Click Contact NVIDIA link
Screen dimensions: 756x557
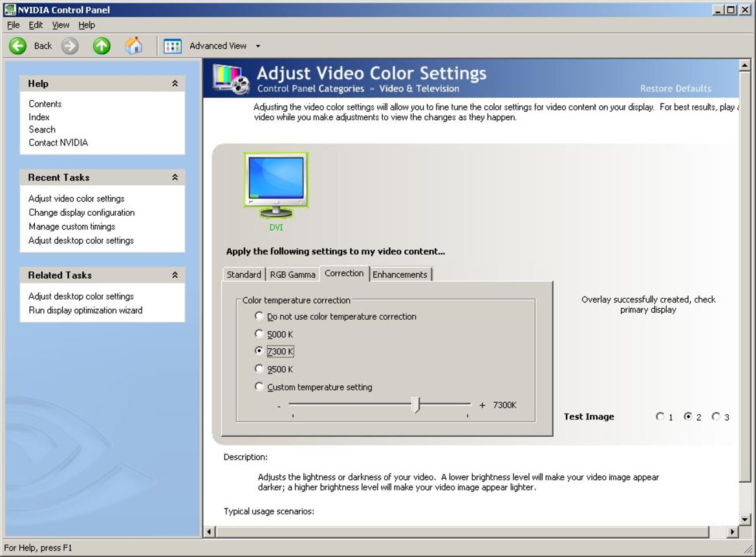58,143
